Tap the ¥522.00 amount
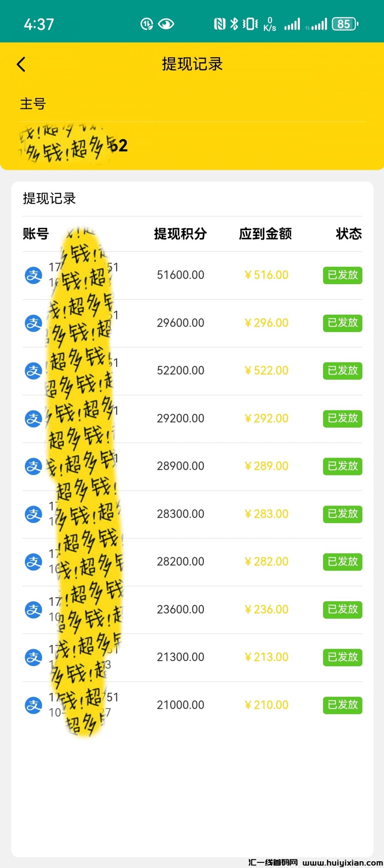The image size is (384, 868). [266, 371]
